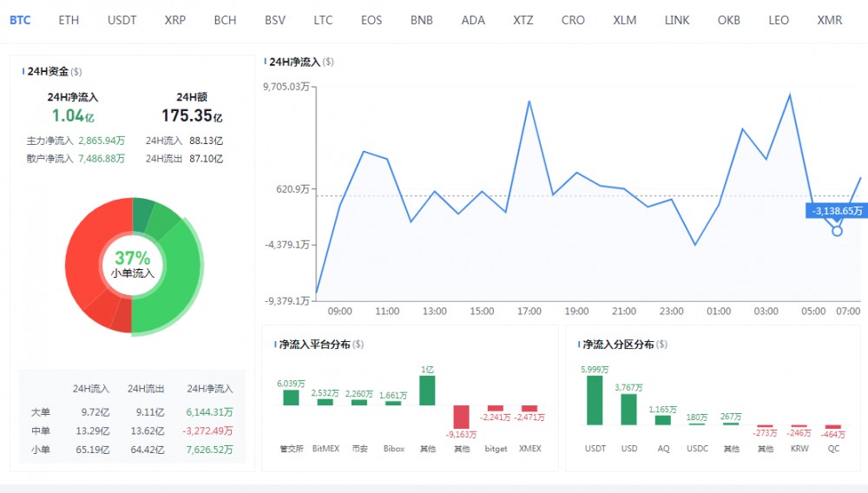Select the -9,163万 red platform bar
Screen dimensions: 868x493
click(461, 417)
